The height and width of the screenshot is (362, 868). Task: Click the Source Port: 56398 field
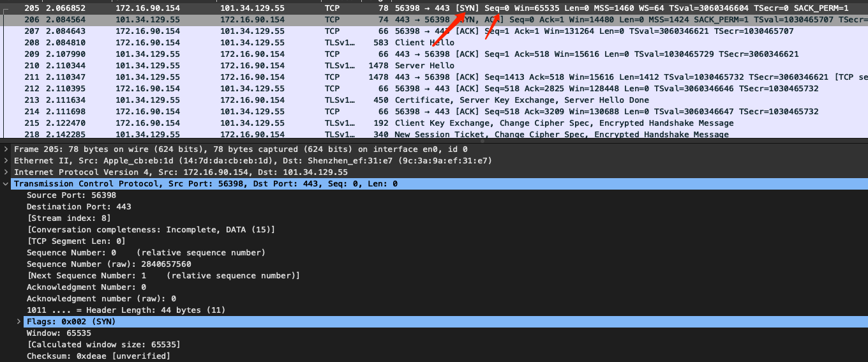(x=71, y=195)
